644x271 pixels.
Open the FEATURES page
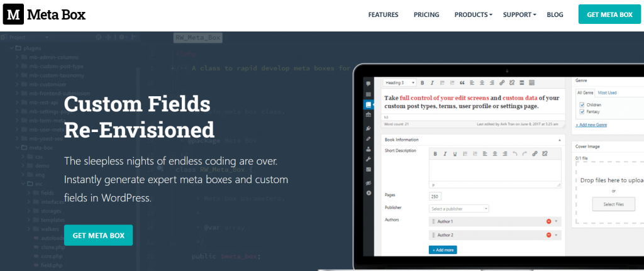pos(383,15)
